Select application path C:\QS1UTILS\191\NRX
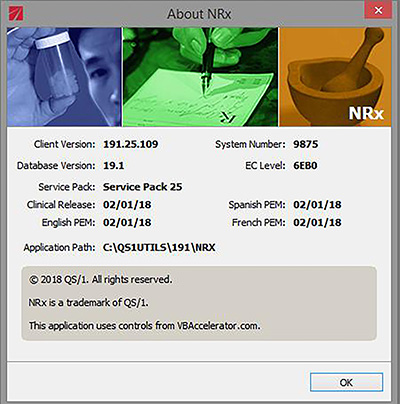The width and height of the screenshot is (400, 404). click(159, 248)
